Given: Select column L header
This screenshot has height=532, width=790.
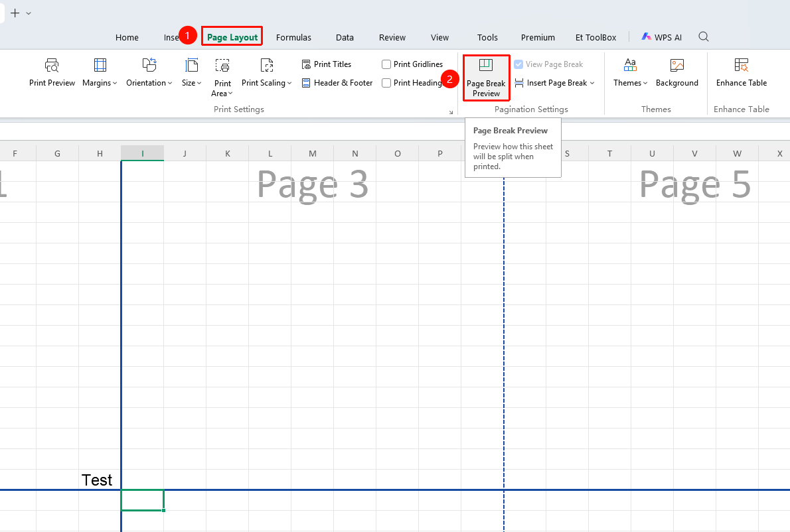Looking at the screenshot, I should click(x=270, y=153).
